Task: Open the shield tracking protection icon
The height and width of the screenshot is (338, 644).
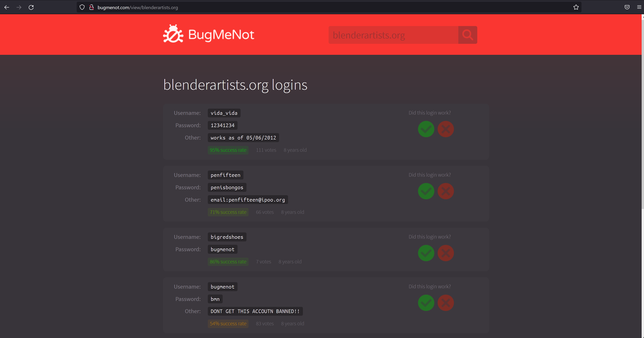Action: pyautogui.click(x=82, y=7)
